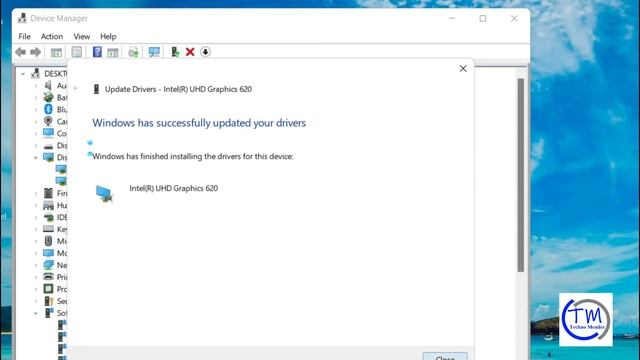
Task: Expand the Batteries tree node
Action: point(36,98)
